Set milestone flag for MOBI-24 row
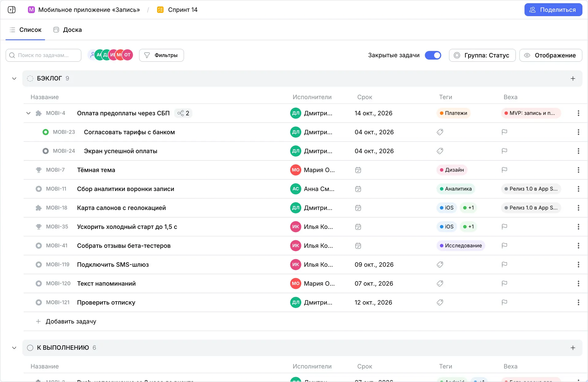Screen dimensions: 588x382 [x=504, y=151]
